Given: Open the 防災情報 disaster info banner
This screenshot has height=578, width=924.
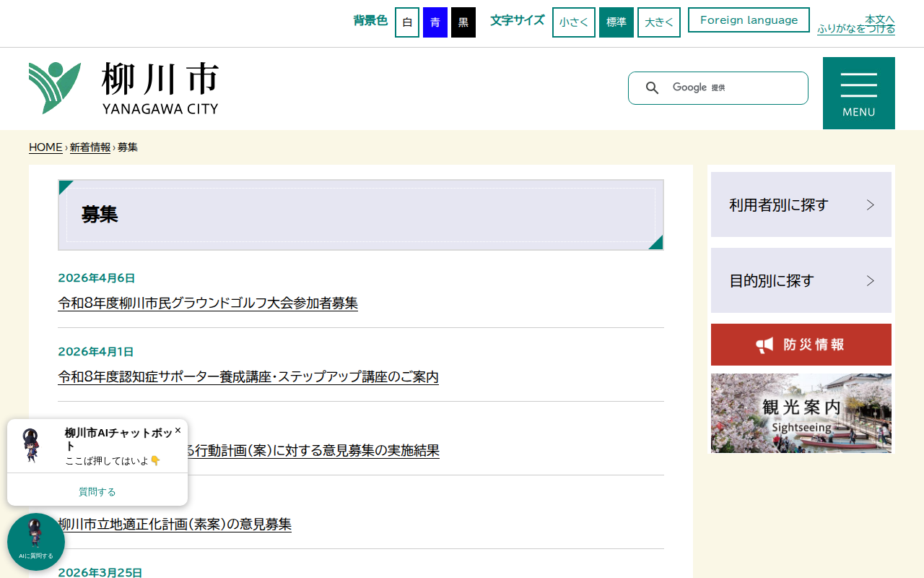Looking at the screenshot, I should 801,345.
